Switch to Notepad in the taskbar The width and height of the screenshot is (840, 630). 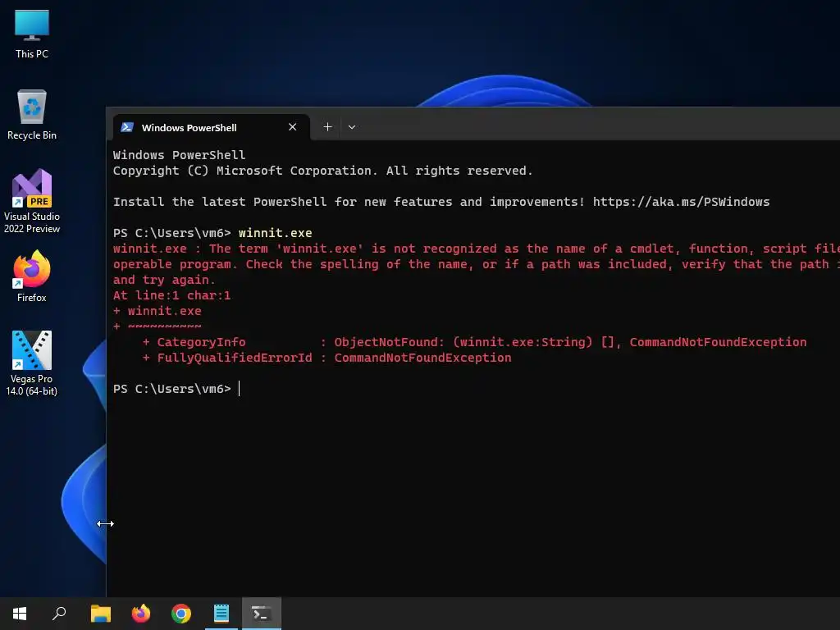(221, 614)
